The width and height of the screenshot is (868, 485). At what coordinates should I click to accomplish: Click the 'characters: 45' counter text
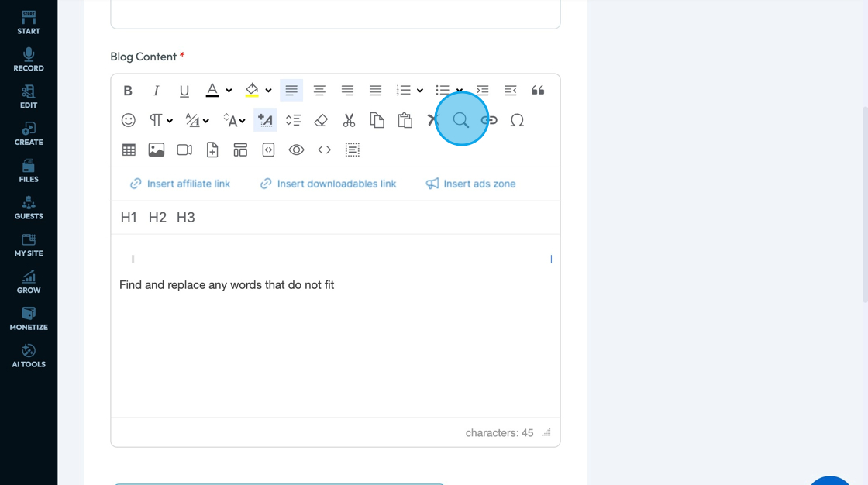coord(499,433)
